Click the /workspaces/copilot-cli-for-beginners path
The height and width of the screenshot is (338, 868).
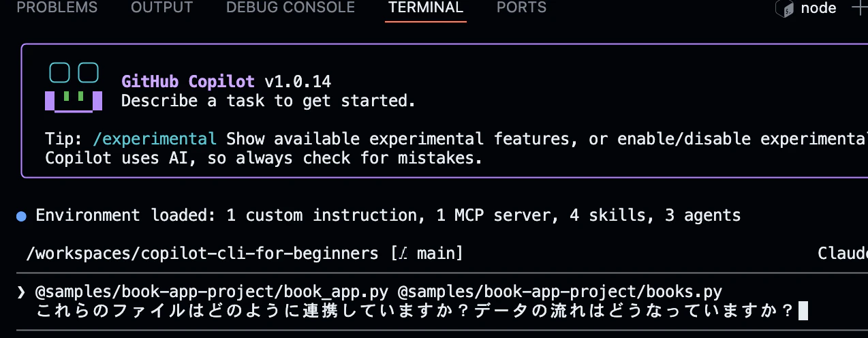[202, 254]
